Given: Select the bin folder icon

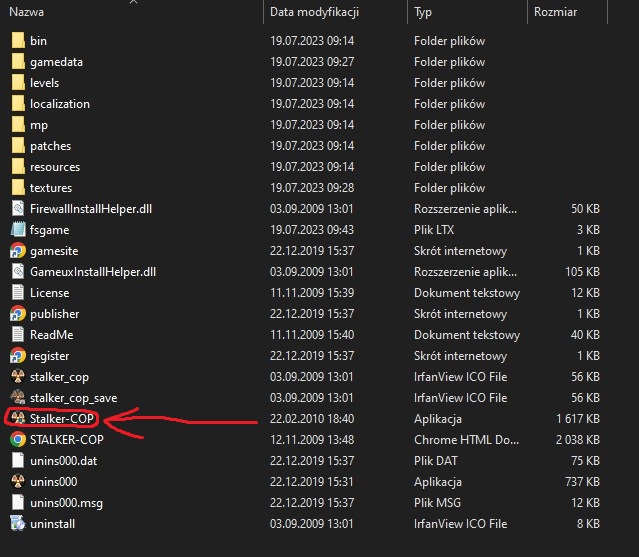Looking at the screenshot, I should (x=18, y=41).
